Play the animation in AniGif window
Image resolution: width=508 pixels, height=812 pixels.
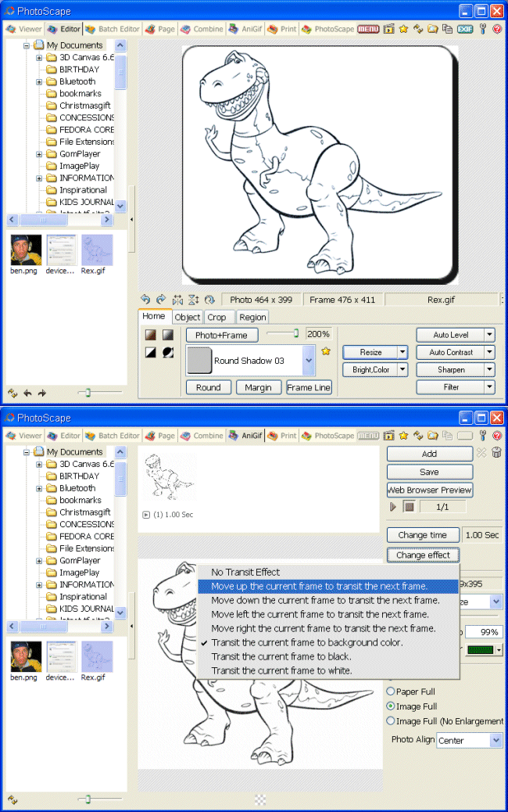(x=392, y=506)
